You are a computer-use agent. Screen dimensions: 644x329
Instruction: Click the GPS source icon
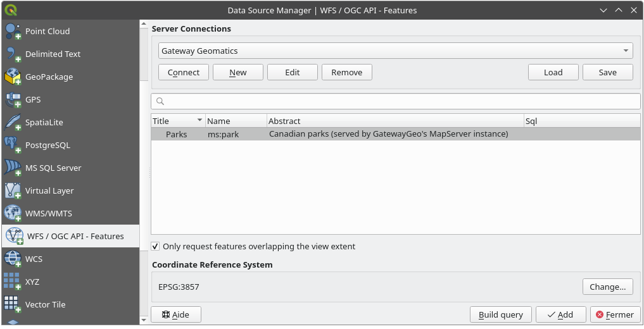point(13,100)
